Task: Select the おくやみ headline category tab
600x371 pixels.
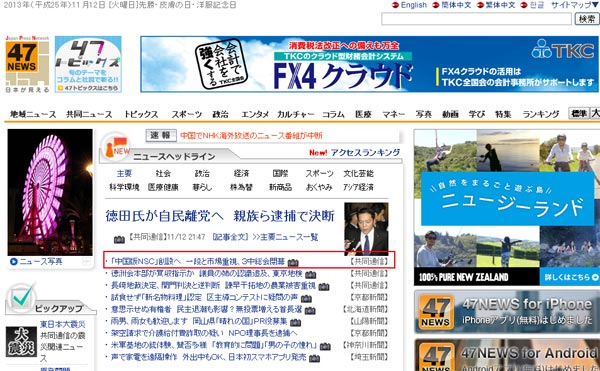Action: pos(319,187)
